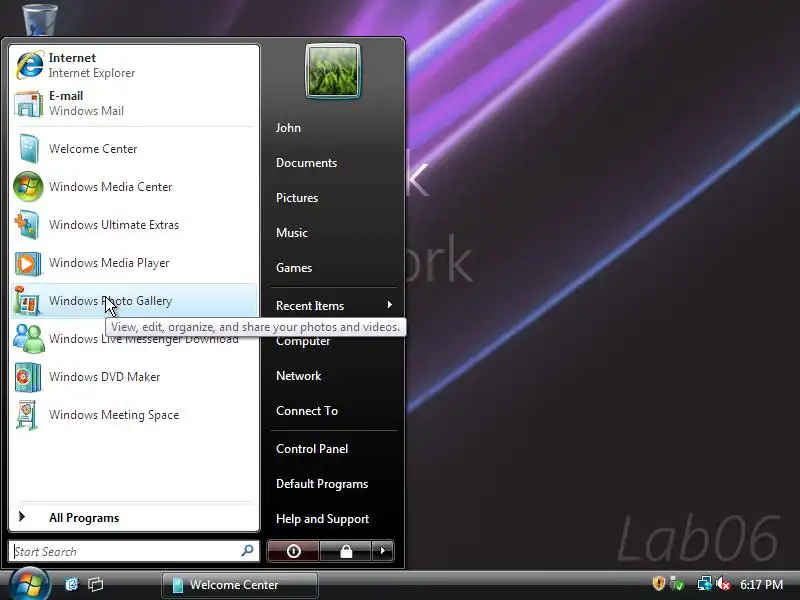Click the user account picture
This screenshot has width=800, height=600.
[333, 71]
